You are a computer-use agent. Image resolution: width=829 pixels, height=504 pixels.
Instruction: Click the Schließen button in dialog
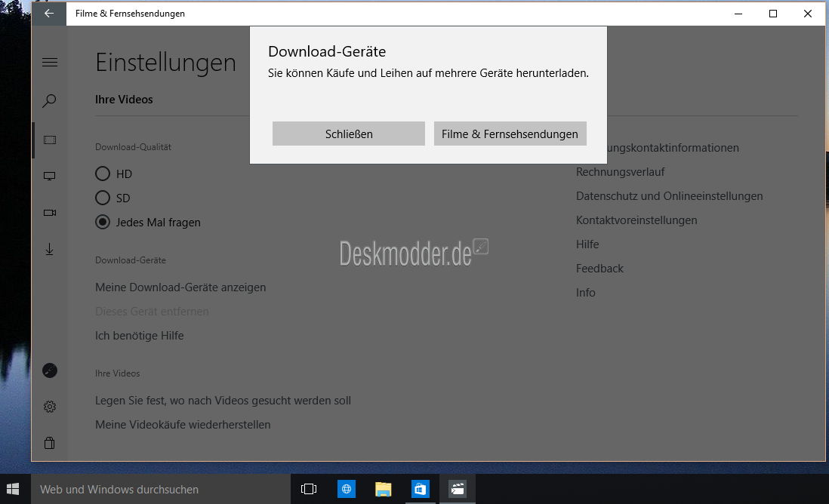pyautogui.click(x=348, y=134)
